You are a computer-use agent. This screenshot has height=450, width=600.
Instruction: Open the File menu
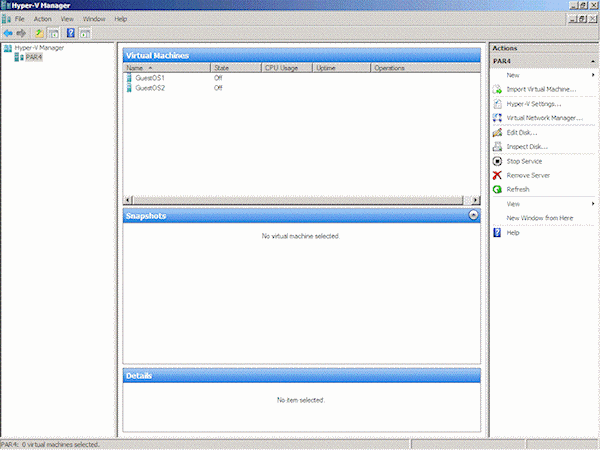pos(20,19)
